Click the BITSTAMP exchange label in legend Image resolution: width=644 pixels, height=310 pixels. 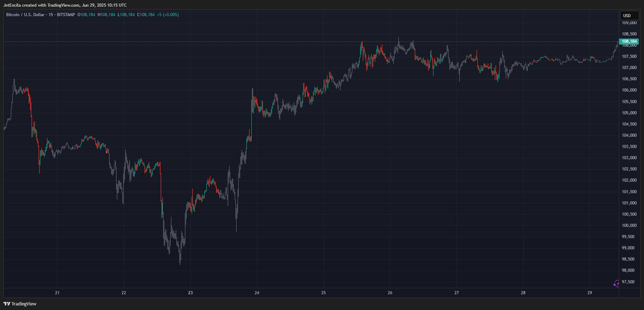(x=66, y=15)
